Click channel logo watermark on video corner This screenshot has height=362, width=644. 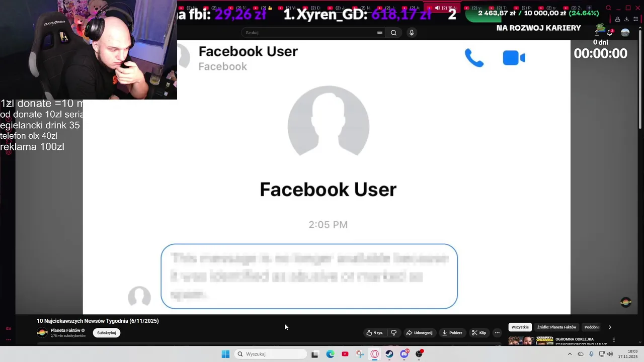coord(626,302)
